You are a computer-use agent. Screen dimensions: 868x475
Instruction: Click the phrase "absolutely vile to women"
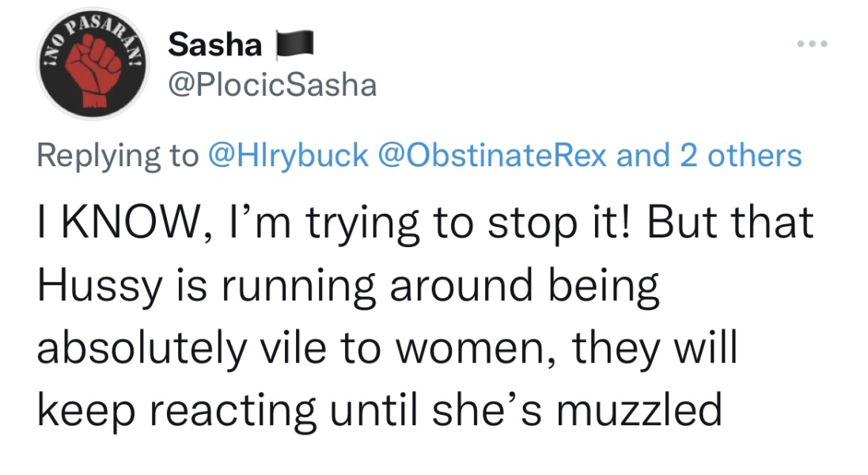coord(301,347)
